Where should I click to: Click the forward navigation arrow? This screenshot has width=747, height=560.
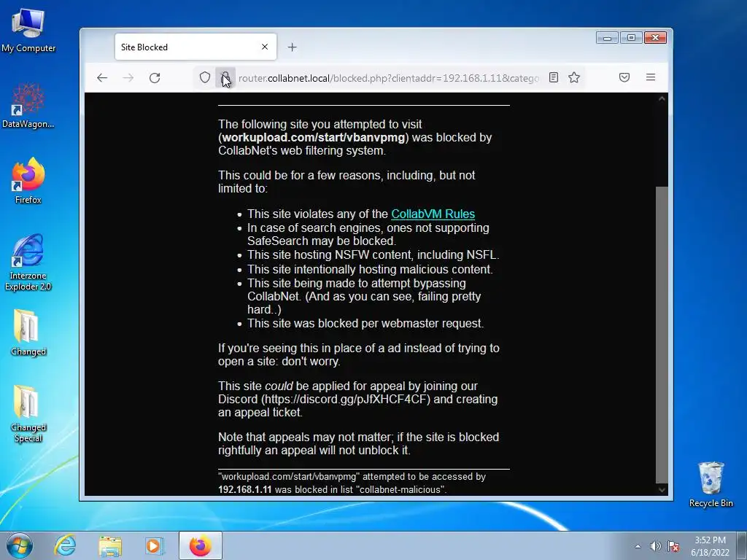click(128, 77)
